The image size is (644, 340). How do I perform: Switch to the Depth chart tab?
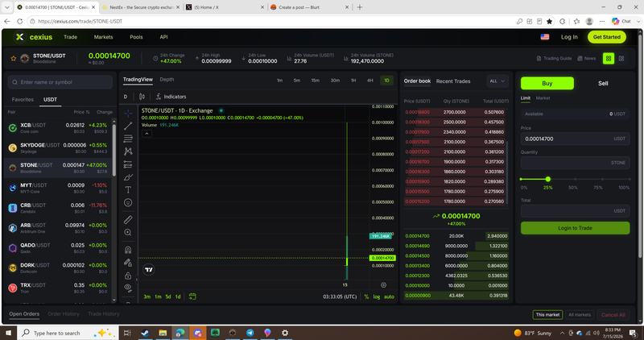(167, 79)
